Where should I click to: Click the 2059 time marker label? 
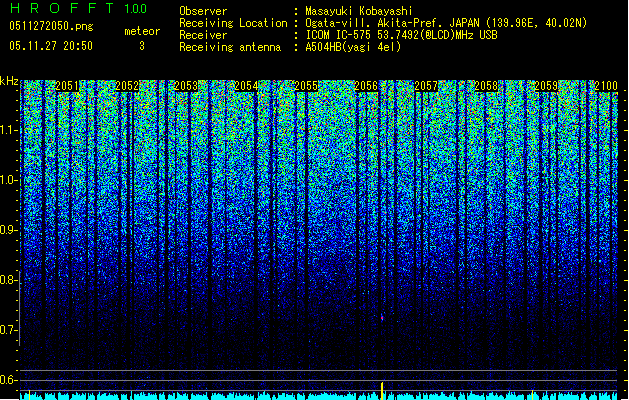(x=546, y=86)
